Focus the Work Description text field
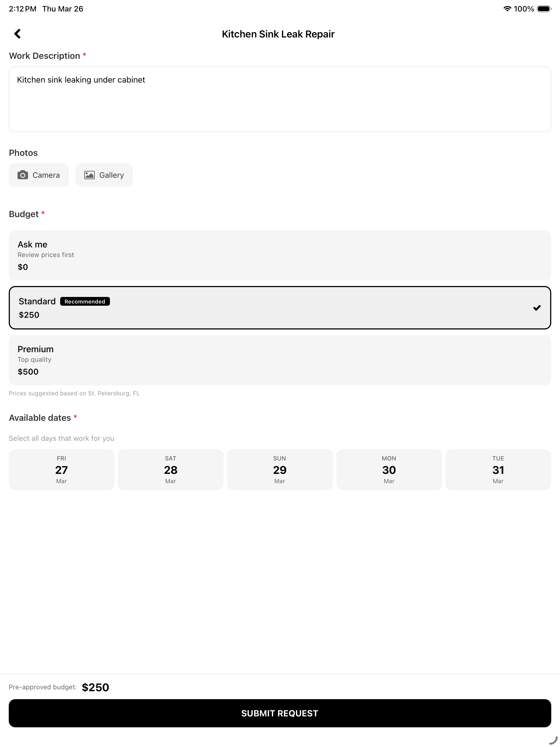The image size is (560, 747). (x=280, y=99)
